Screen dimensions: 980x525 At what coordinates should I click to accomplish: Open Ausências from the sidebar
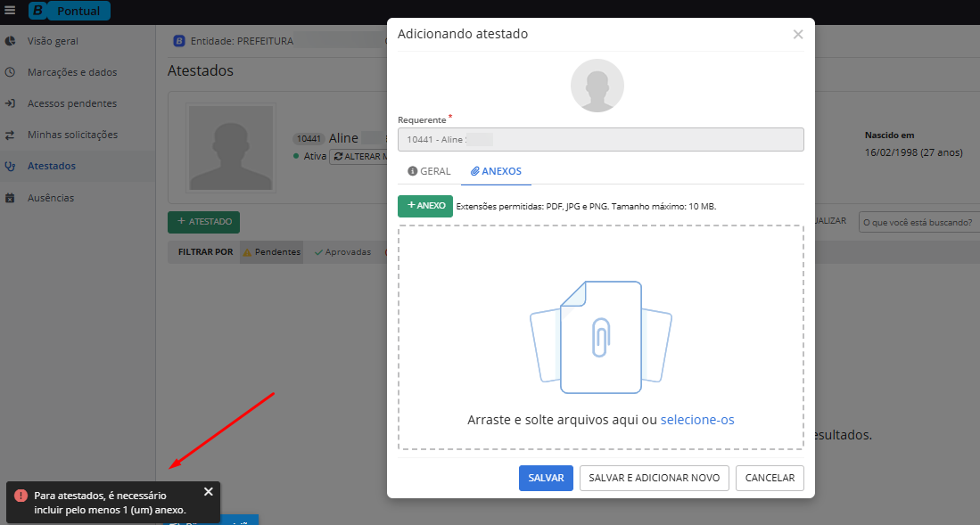pyautogui.click(x=51, y=198)
